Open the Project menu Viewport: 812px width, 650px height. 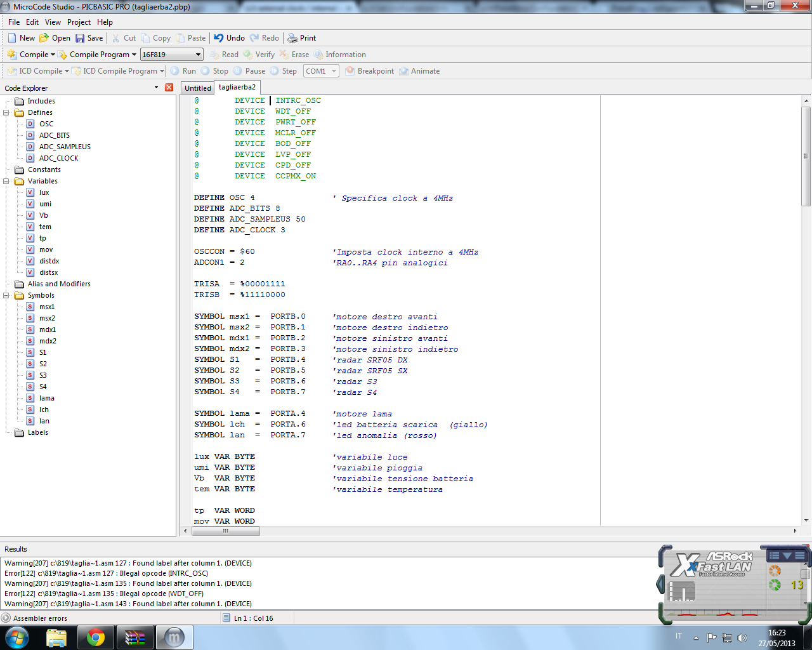(79, 22)
